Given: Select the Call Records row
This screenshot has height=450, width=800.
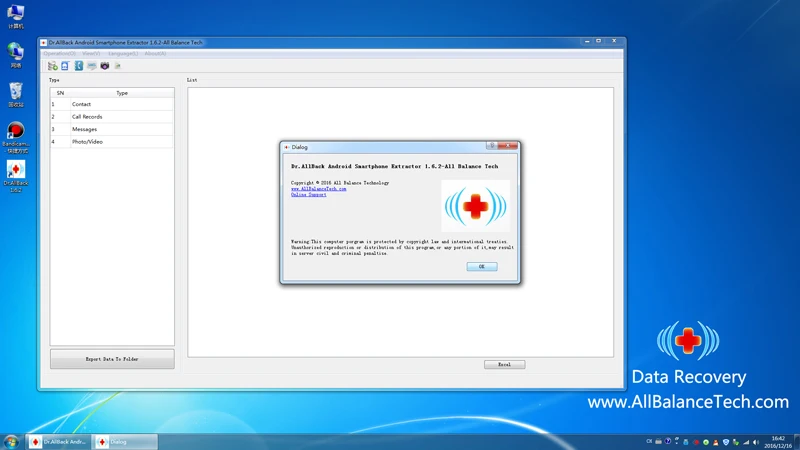Looking at the screenshot, I should [x=112, y=117].
